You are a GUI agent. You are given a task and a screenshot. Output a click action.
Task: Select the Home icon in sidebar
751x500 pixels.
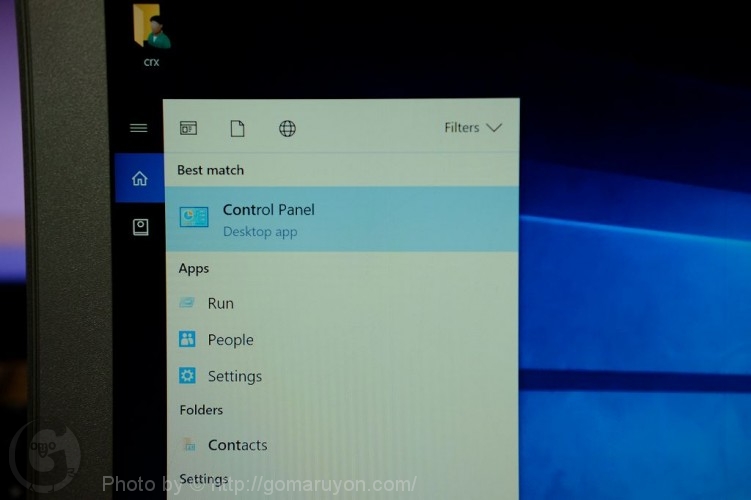click(x=140, y=178)
